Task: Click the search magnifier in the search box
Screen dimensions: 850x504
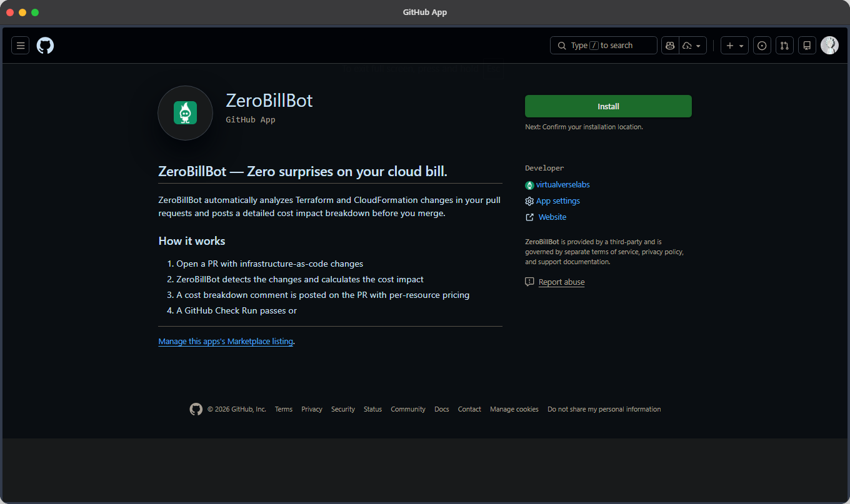Action: [562, 45]
